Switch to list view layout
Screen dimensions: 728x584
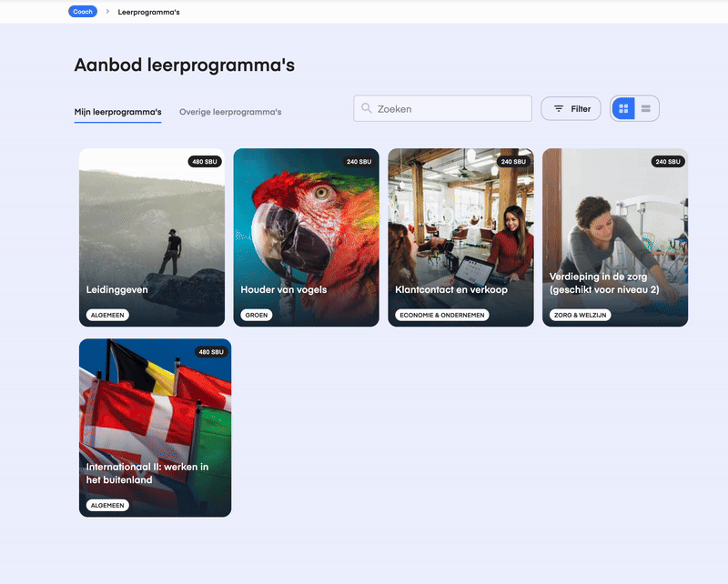pyautogui.click(x=646, y=108)
